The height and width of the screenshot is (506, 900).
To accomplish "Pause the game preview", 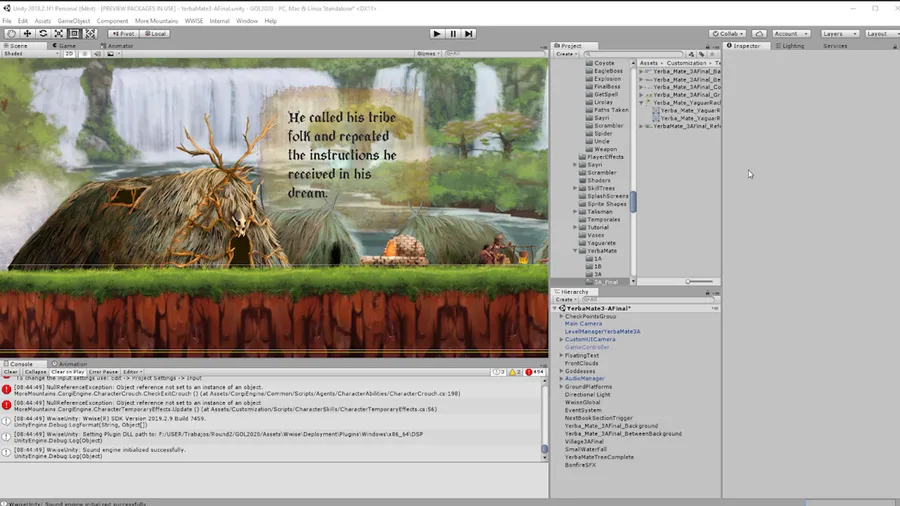I will [453, 34].
